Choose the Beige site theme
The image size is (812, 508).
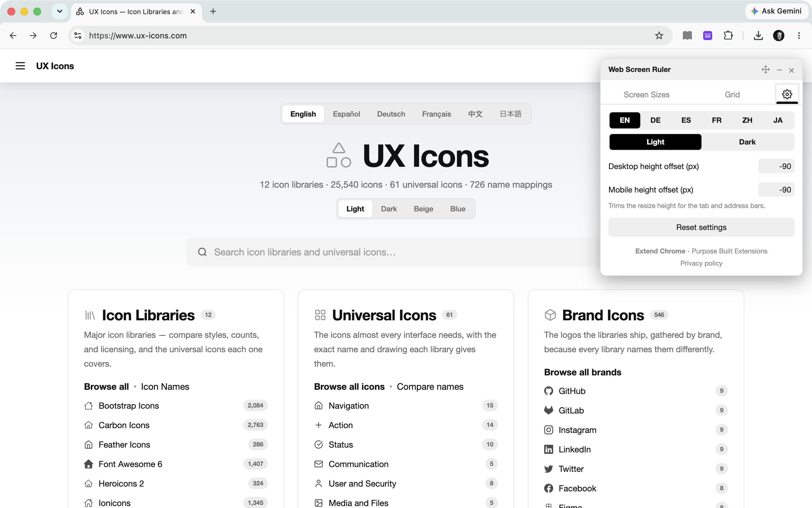(x=423, y=209)
